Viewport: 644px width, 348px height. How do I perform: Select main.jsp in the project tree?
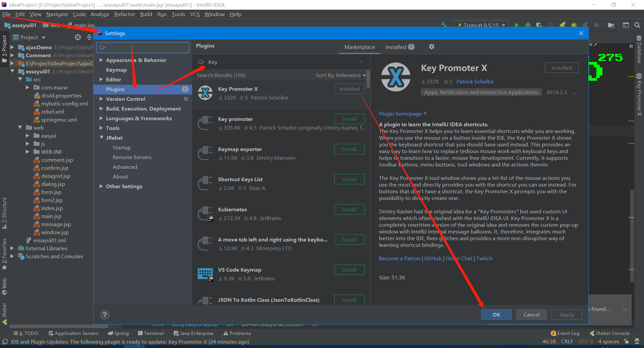pos(51,216)
